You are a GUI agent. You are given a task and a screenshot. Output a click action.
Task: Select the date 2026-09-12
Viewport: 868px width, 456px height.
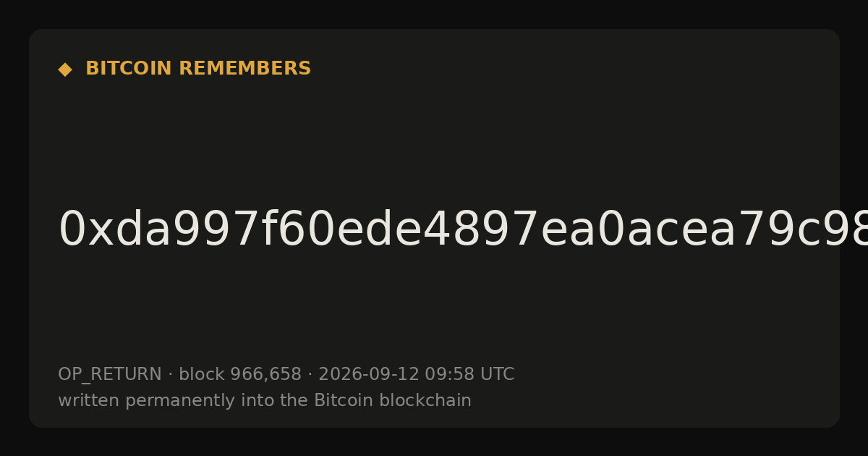[369, 375]
